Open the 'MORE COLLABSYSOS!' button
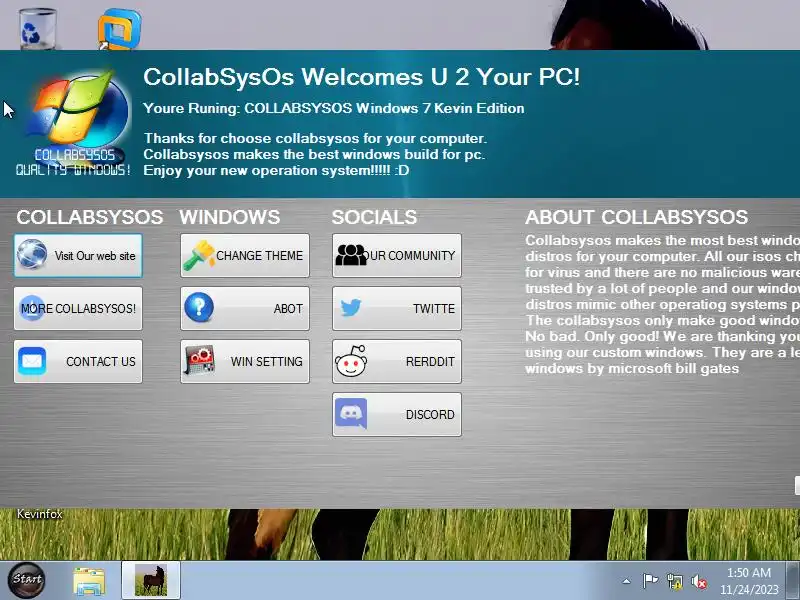The width and height of the screenshot is (800, 600). (x=78, y=309)
